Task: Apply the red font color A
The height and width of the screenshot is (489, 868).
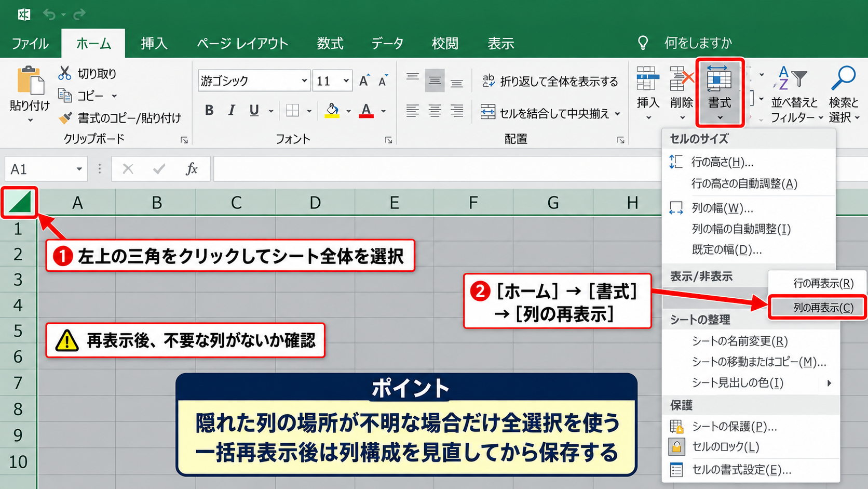Action: [x=367, y=111]
